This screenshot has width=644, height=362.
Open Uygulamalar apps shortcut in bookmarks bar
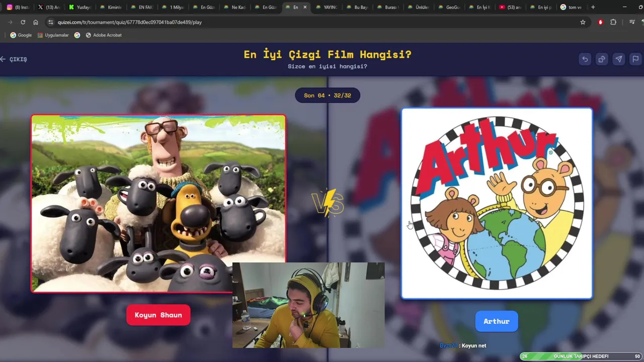[x=53, y=35]
